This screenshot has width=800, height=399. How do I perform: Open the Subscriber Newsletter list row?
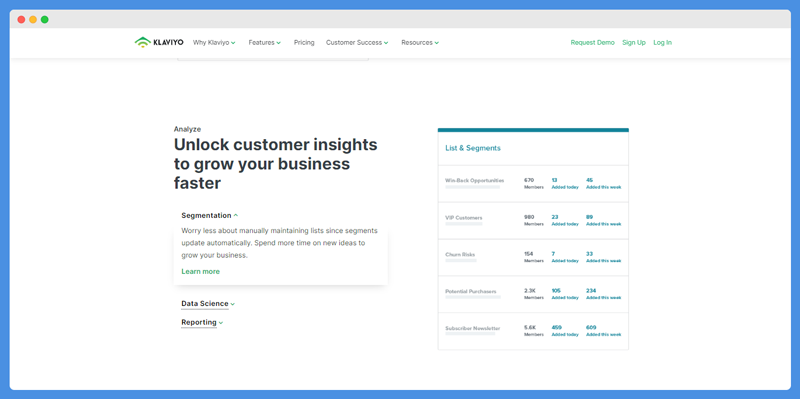[533, 331]
